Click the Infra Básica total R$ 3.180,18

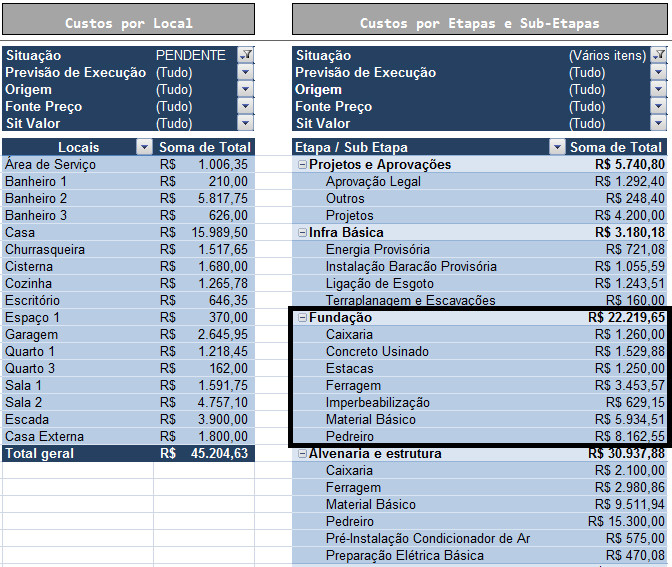[x=630, y=233]
